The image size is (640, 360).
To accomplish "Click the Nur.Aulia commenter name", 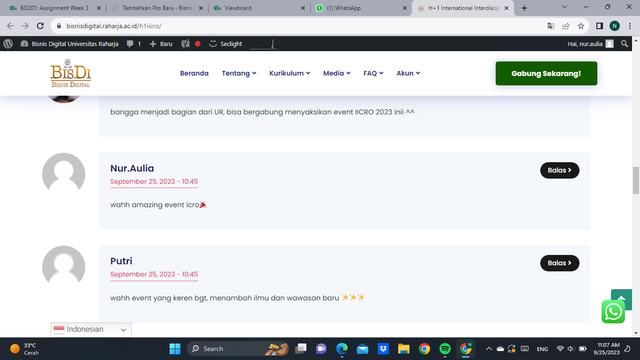I will tap(132, 168).
